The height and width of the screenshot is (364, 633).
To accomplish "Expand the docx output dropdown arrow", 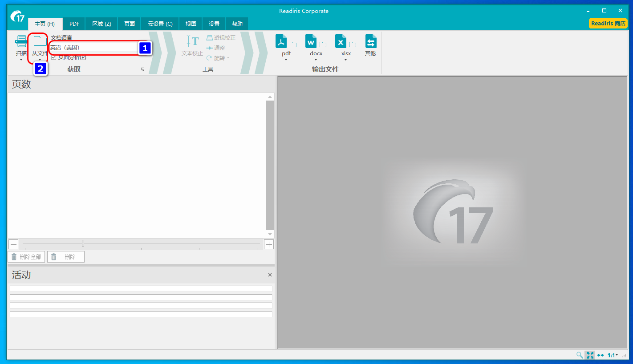I will click(x=316, y=60).
